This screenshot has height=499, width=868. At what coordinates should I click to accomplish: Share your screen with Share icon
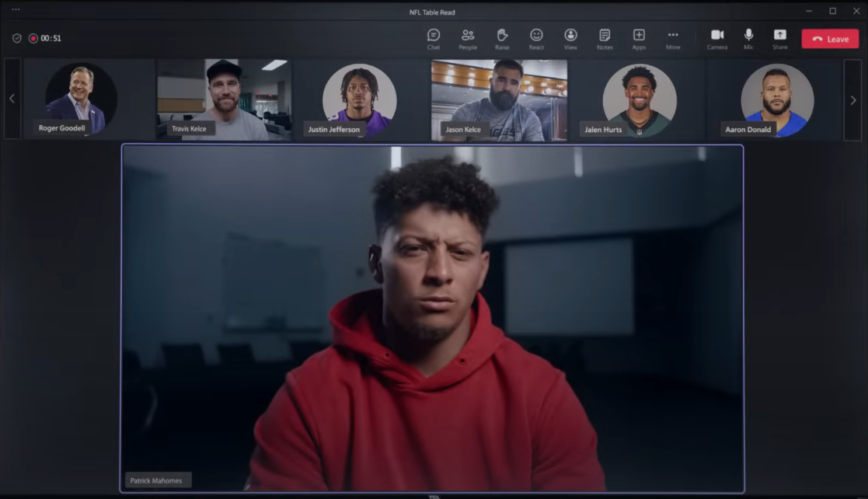pyautogui.click(x=779, y=37)
